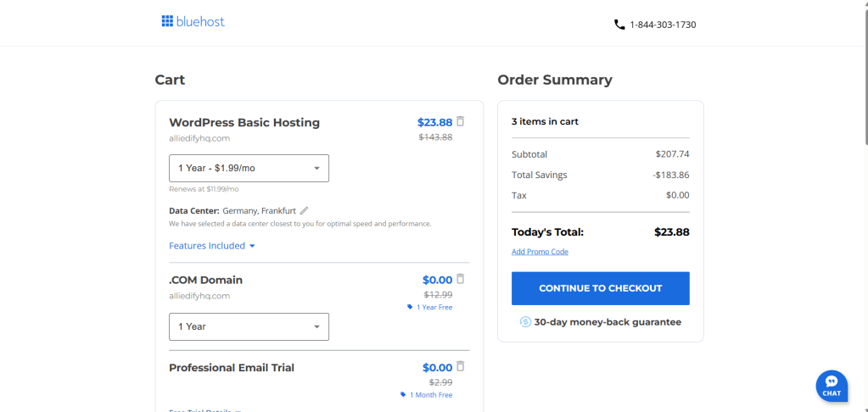The image size is (868, 412).
Task: Call the 1-844-303-1730 phone number link
Action: (663, 25)
